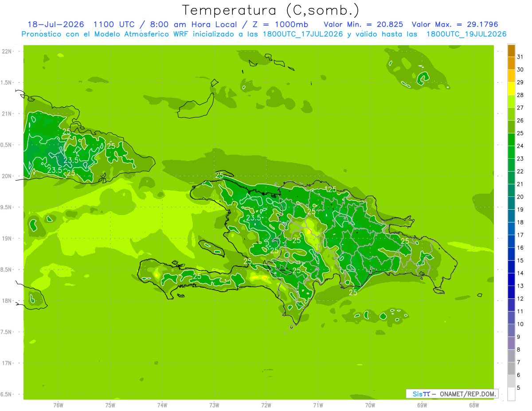Click the Valor Max. = 29.1796 text
This screenshot has width=532, height=411.
pyautogui.click(x=458, y=24)
